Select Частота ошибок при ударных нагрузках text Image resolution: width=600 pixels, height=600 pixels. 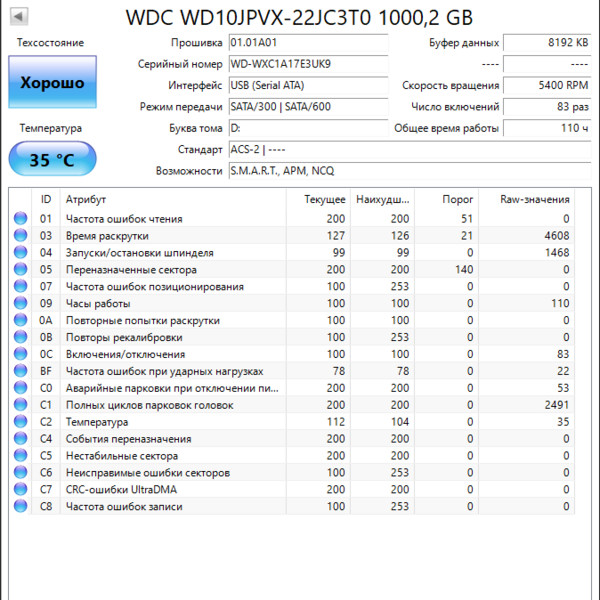pos(165,371)
